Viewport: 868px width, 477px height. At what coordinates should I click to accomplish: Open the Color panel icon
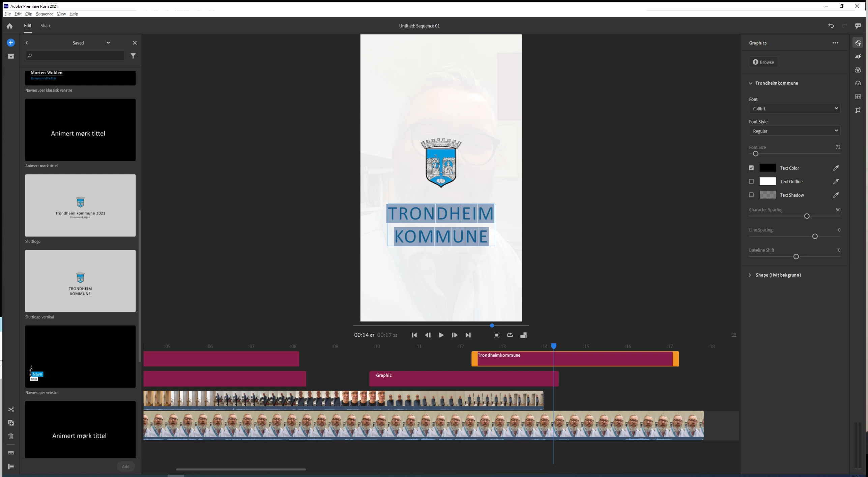(x=858, y=70)
